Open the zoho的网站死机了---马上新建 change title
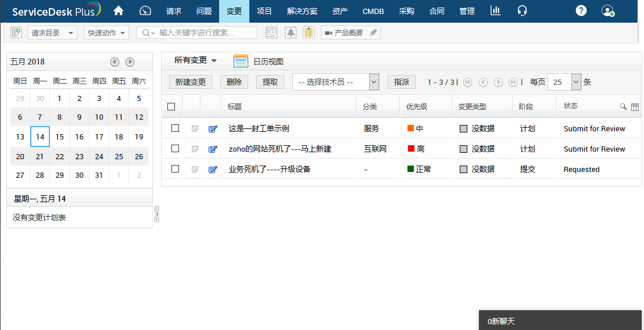Screen dimensions: 644x330 coord(280,149)
